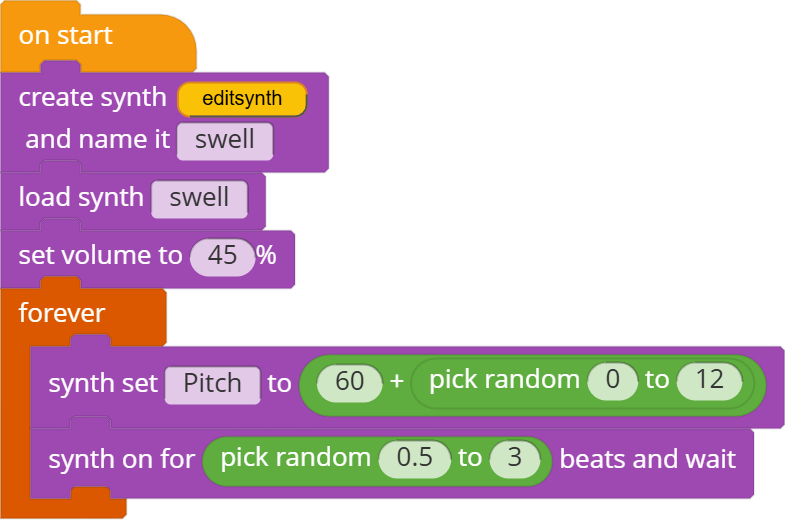Edit the swell name in create synth block
The image size is (785, 532).
(225, 140)
